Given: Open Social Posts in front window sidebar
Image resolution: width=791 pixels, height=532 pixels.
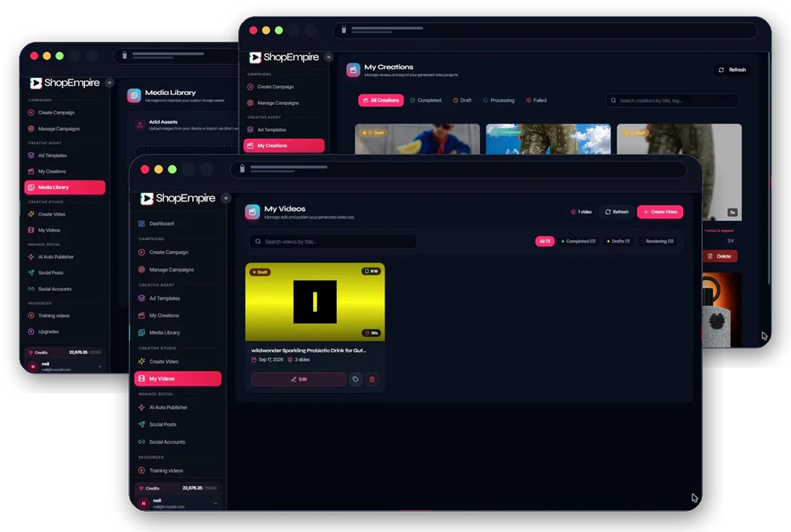Looking at the screenshot, I should [162, 424].
